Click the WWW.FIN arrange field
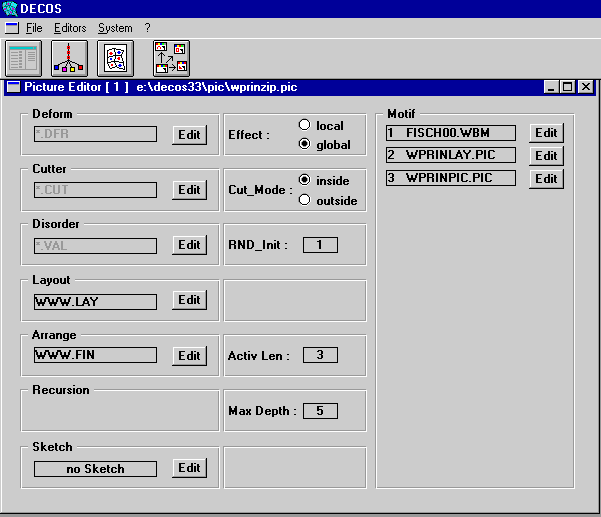The height and width of the screenshot is (517, 601). pyautogui.click(x=95, y=355)
